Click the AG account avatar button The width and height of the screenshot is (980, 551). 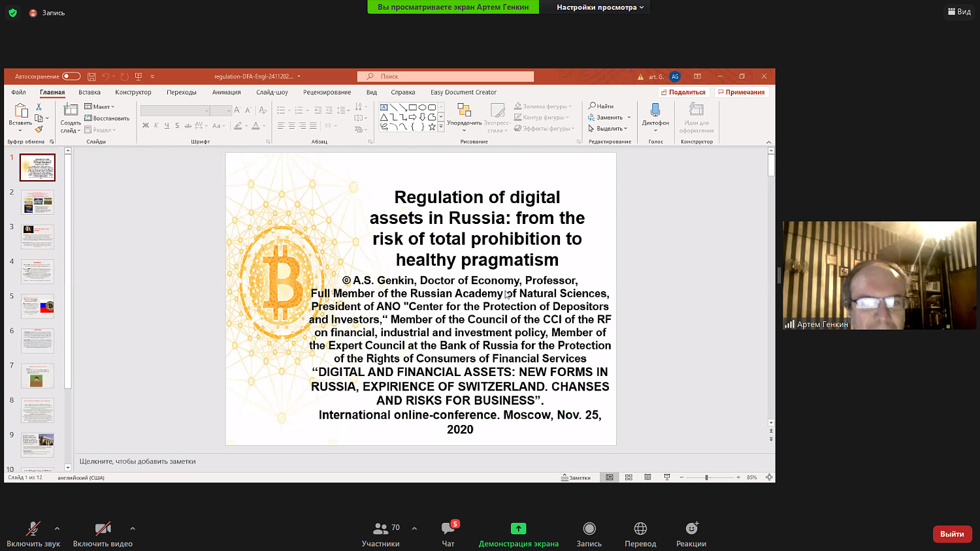coord(676,76)
